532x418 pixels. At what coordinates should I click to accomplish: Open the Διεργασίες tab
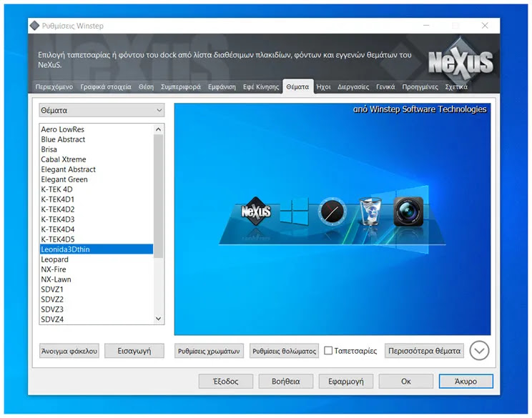(353, 86)
